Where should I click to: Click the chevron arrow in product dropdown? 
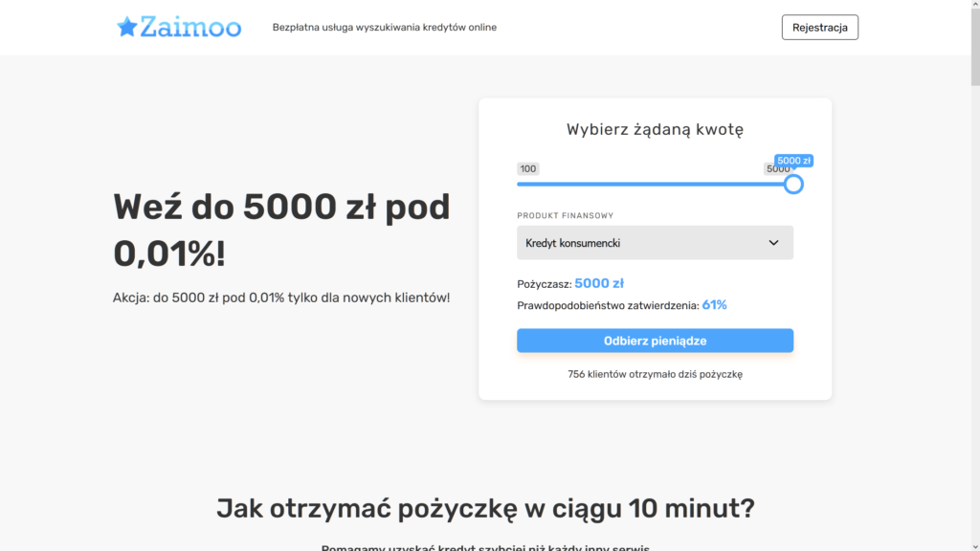pyautogui.click(x=773, y=243)
